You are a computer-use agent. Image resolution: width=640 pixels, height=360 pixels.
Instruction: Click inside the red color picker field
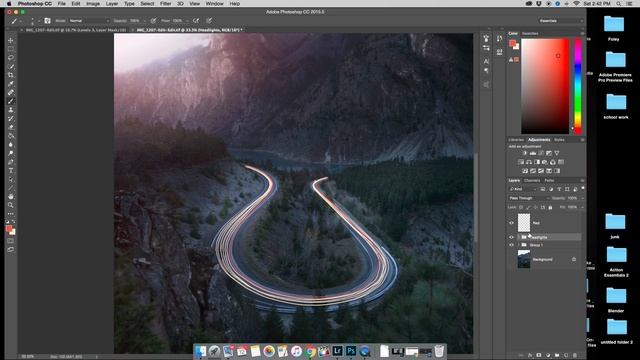[544, 86]
